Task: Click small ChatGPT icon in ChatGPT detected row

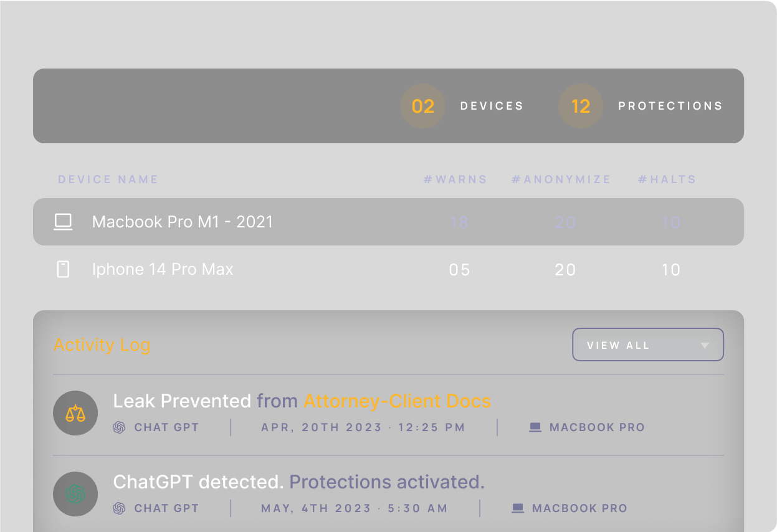Action: tap(119, 508)
